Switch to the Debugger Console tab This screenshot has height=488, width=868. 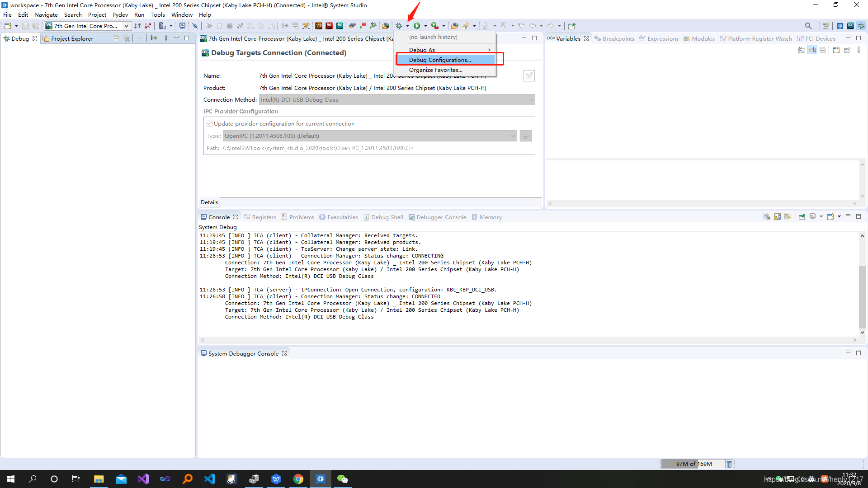pyautogui.click(x=437, y=217)
